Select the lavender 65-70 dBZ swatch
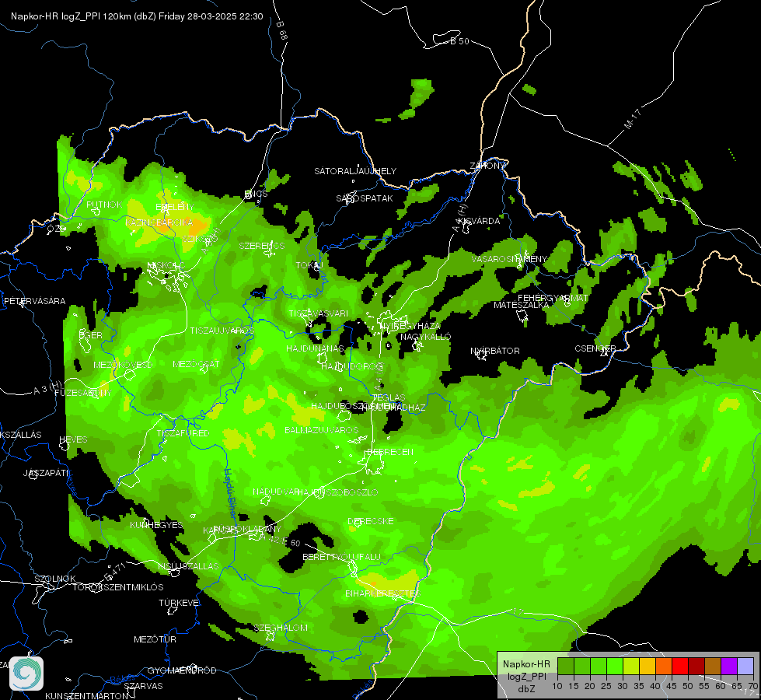The image size is (761, 700). click(x=745, y=667)
